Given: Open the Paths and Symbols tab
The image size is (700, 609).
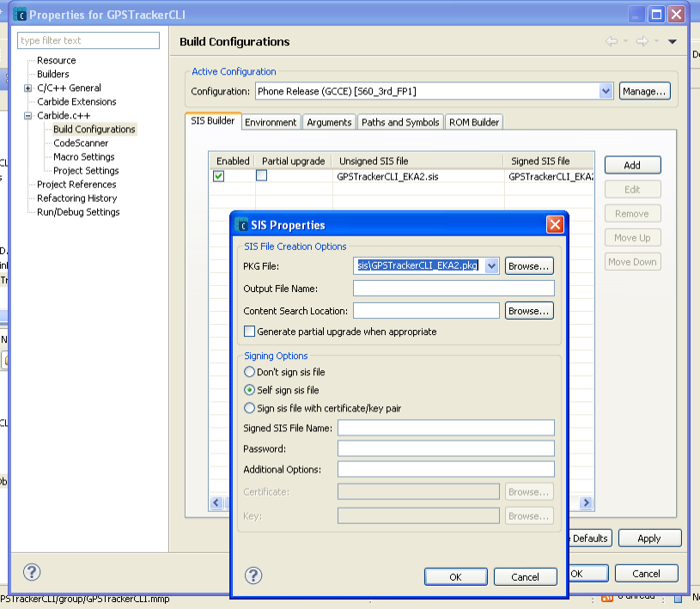Looking at the screenshot, I should (x=400, y=122).
